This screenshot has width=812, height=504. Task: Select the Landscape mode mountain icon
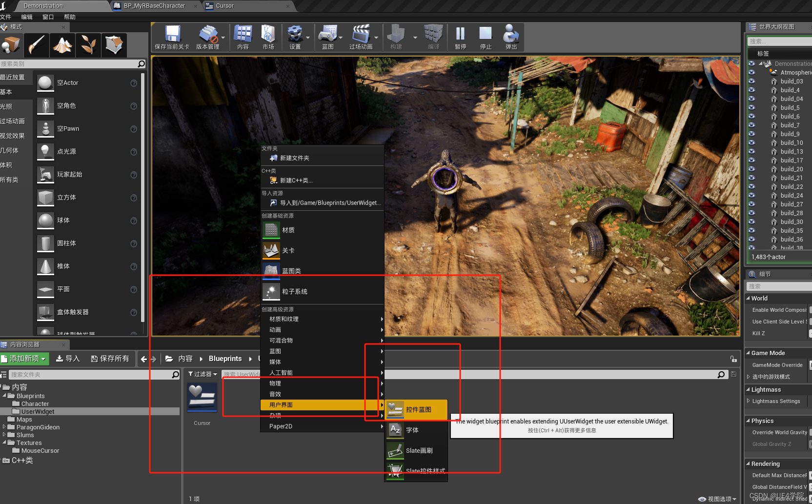click(x=62, y=45)
